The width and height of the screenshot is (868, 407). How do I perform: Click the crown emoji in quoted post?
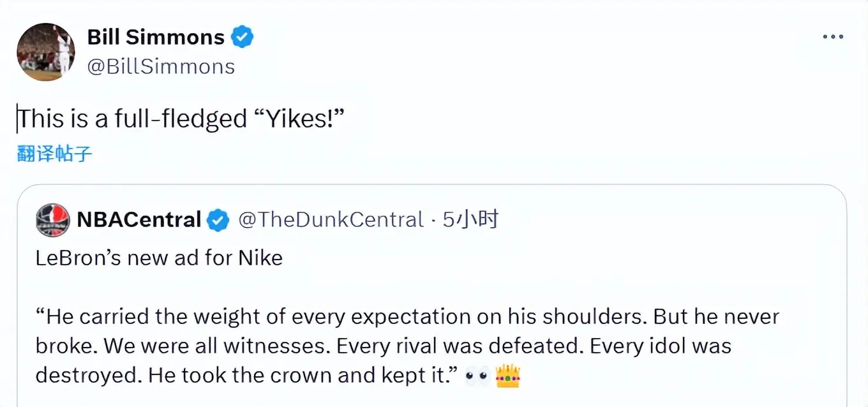pos(507,376)
